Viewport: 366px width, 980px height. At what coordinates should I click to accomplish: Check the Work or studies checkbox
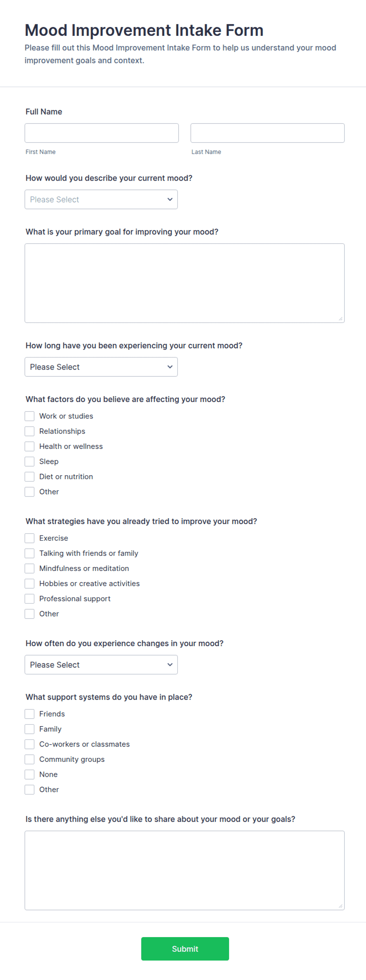[x=30, y=416]
